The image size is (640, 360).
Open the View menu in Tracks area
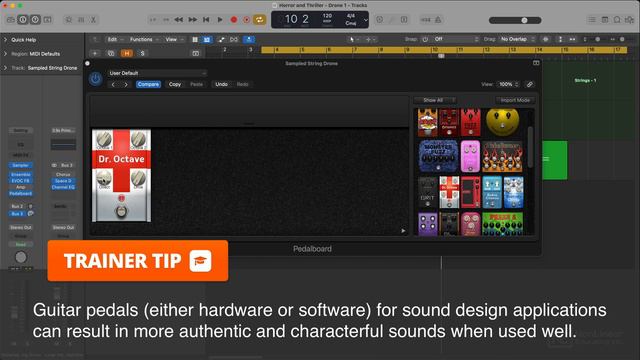(x=174, y=40)
